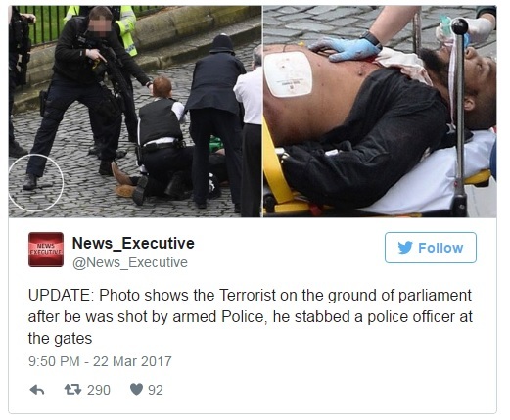Open left photo of armed police officers

135,112
